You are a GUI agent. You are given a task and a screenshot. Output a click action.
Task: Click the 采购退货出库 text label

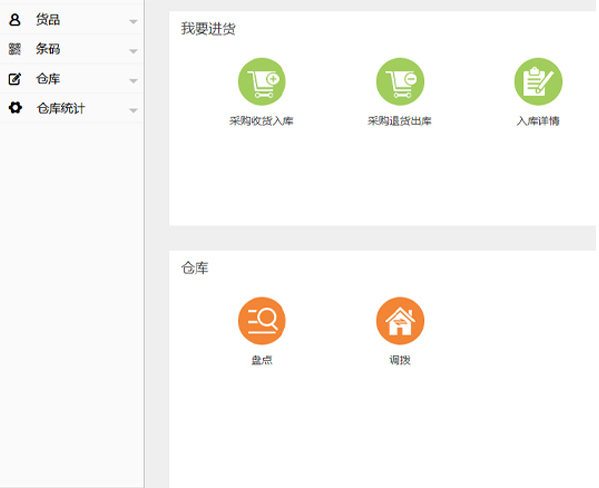[400, 121]
